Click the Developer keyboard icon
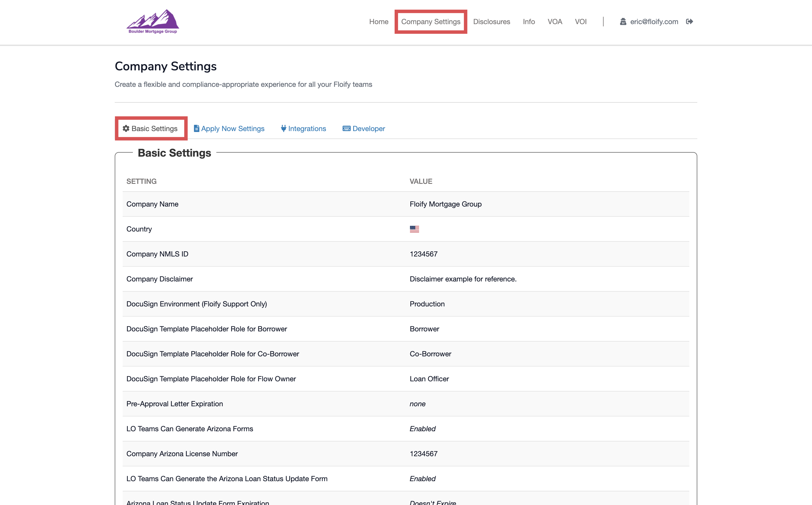 pyautogui.click(x=346, y=129)
